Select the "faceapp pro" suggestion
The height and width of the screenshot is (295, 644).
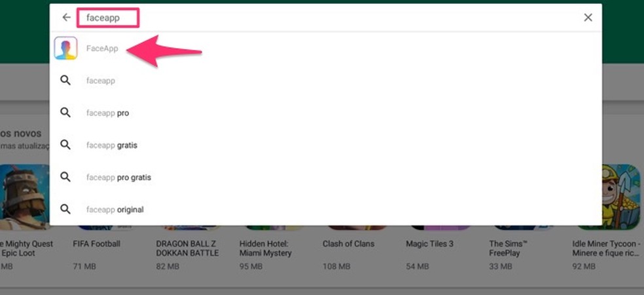pos(107,113)
